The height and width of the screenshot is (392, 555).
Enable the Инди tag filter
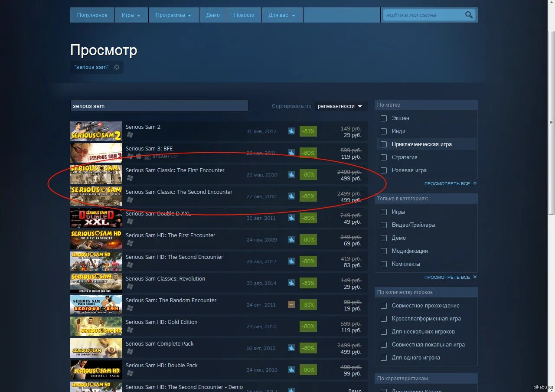384,131
